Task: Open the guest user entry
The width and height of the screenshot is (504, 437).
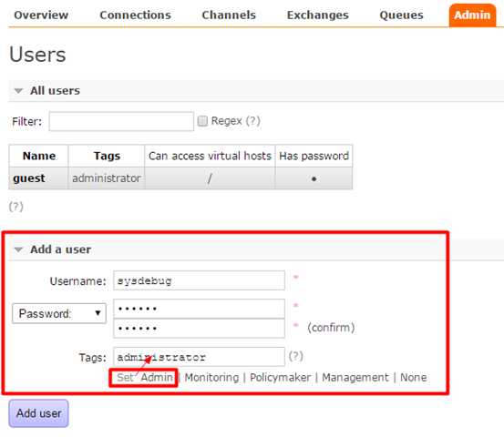Action: (x=29, y=178)
